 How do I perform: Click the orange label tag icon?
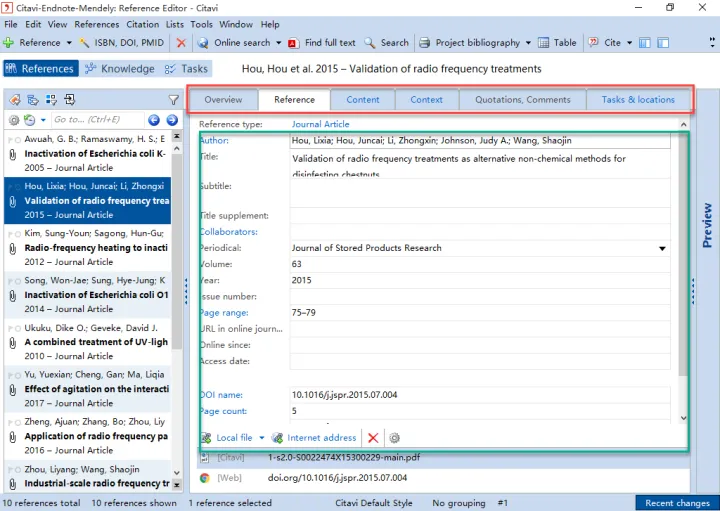click(15, 100)
